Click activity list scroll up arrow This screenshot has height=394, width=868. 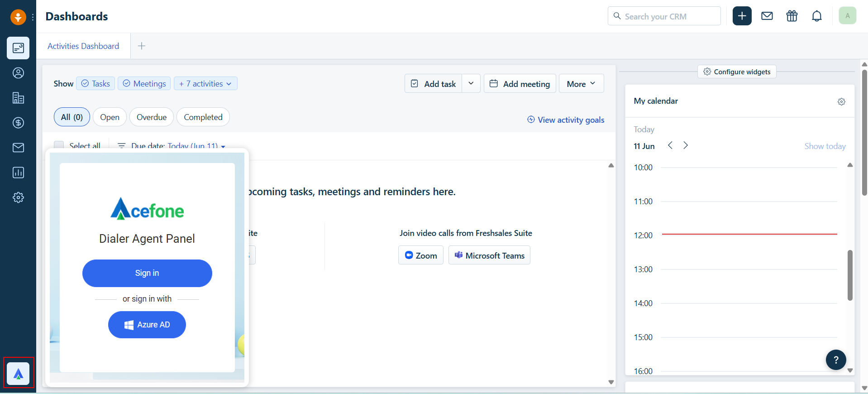611,165
